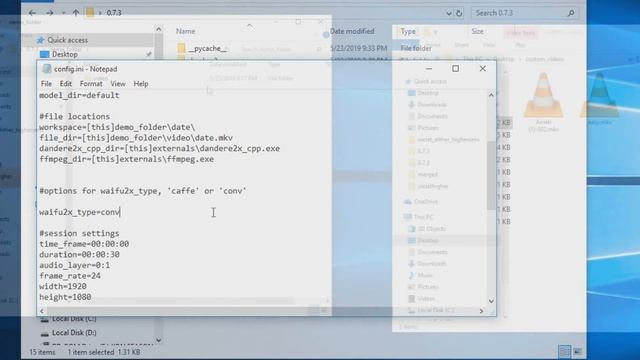The width and height of the screenshot is (640, 360).
Task: Click the #session settings comment line
Action: 79,233
